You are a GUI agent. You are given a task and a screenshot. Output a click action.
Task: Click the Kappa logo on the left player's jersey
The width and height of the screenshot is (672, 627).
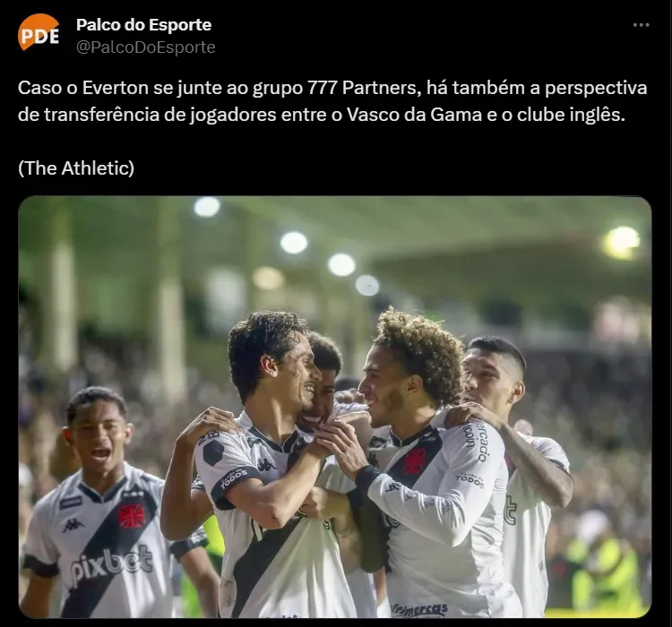(73, 526)
